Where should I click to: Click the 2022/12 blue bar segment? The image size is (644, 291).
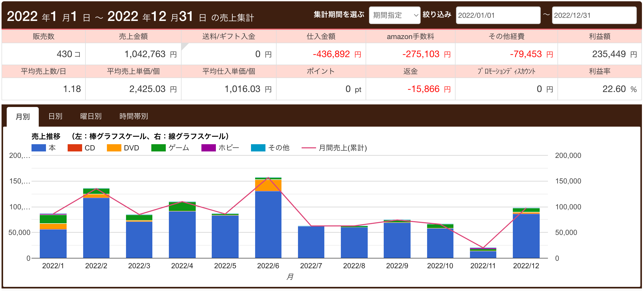[526, 236]
